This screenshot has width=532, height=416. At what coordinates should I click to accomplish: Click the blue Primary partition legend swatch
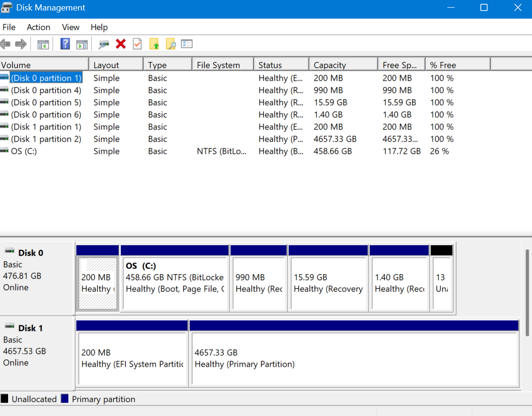click(x=65, y=398)
